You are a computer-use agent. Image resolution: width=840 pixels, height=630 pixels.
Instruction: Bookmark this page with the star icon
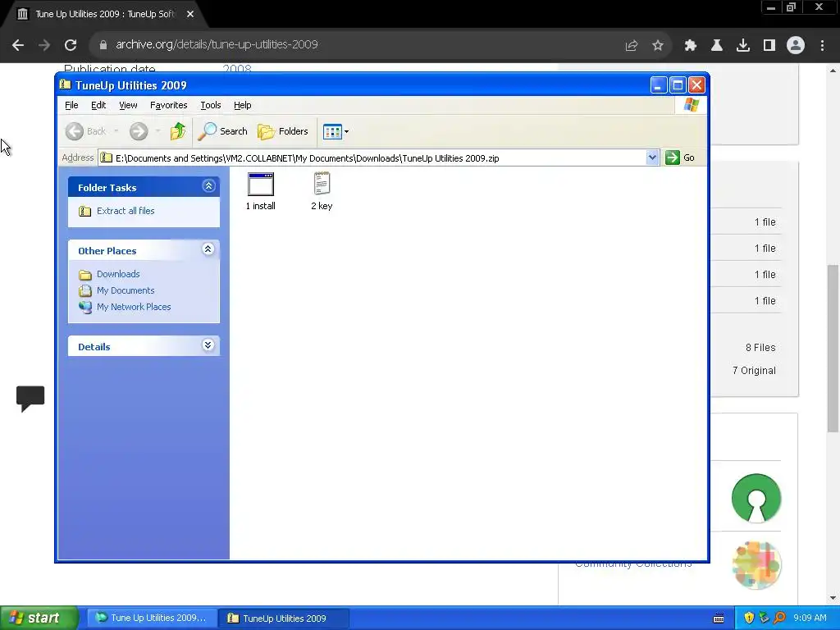tap(657, 45)
